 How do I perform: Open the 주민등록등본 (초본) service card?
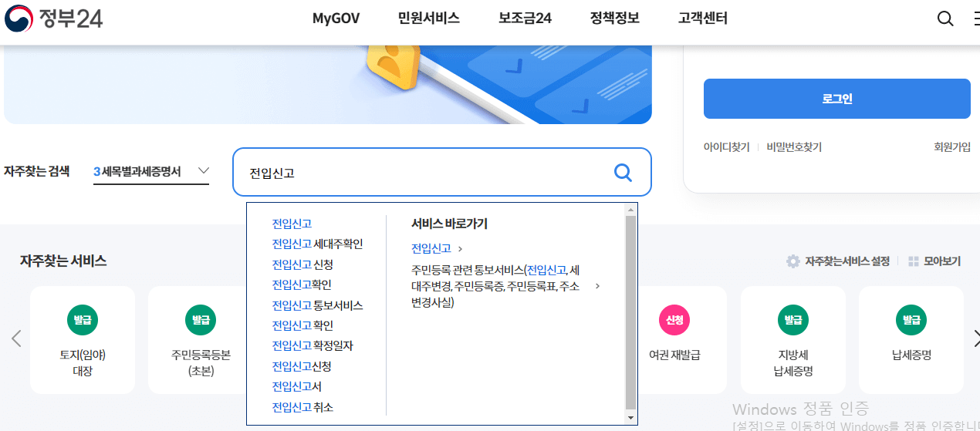(201, 340)
